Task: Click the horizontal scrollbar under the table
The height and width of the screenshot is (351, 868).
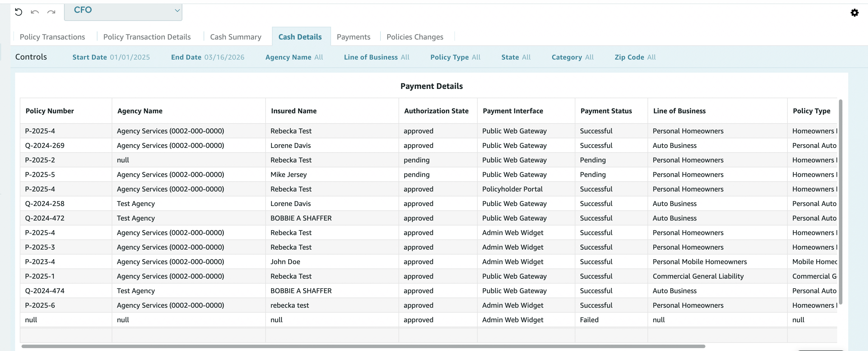Action: (x=363, y=346)
